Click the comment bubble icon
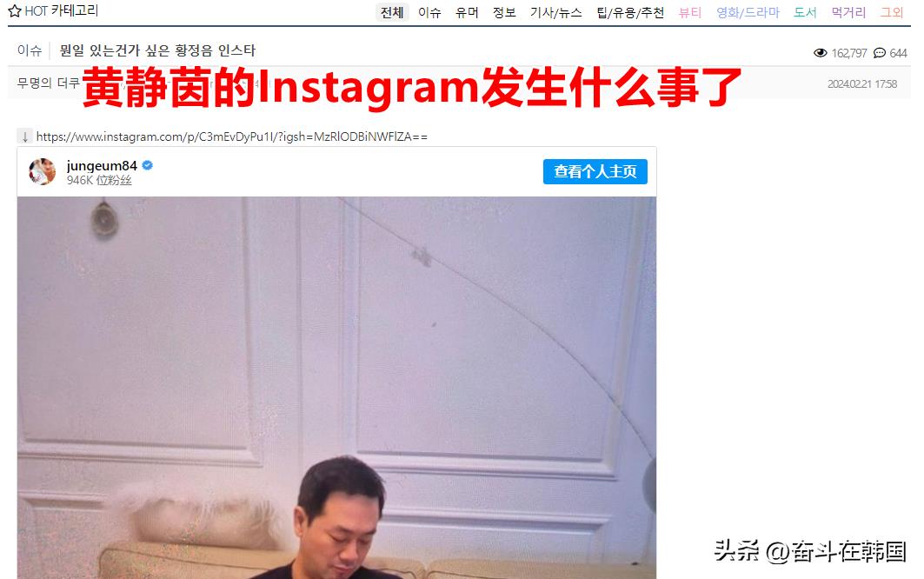Image resolution: width=924 pixels, height=579 pixels. tap(879, 53)
